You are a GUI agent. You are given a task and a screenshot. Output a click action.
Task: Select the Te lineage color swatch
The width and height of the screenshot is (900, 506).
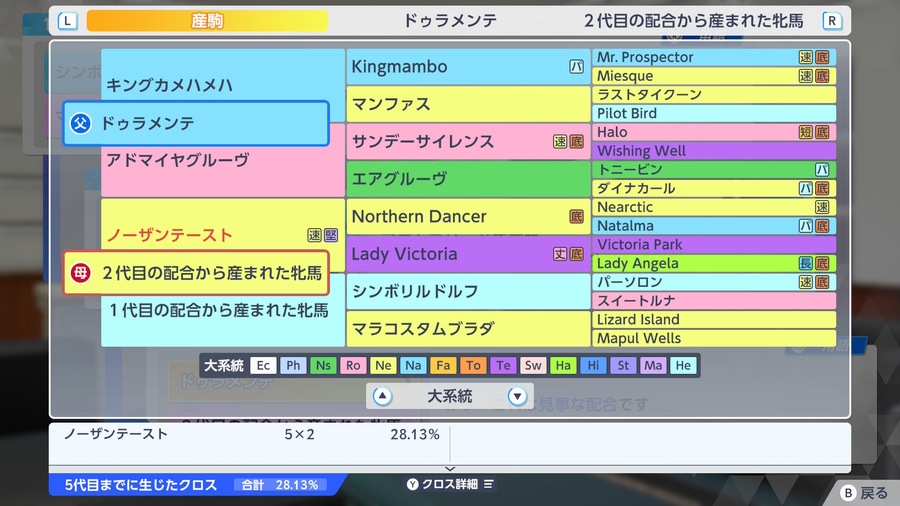pos(503,365)
